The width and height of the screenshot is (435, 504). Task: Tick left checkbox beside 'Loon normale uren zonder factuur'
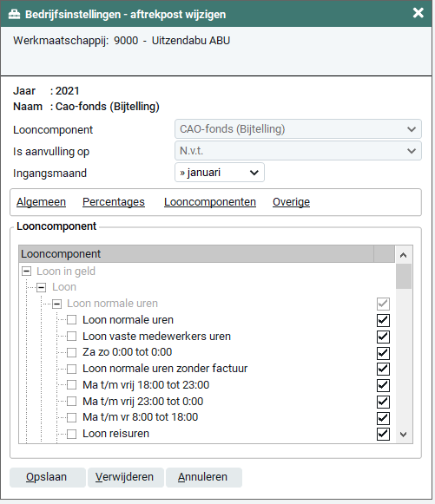[x=72, y=369]
